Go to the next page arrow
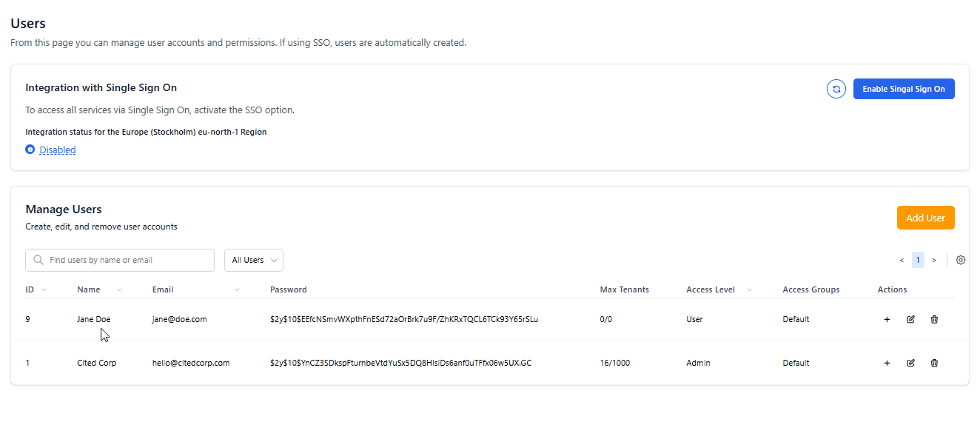Screen dimensions: 980x422 pyautogui.click(x=934, y=260)
